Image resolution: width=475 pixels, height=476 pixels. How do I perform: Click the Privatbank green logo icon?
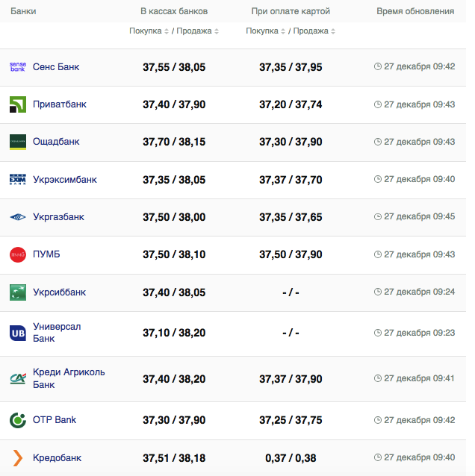pyautogui.click(x=18, y=104)
